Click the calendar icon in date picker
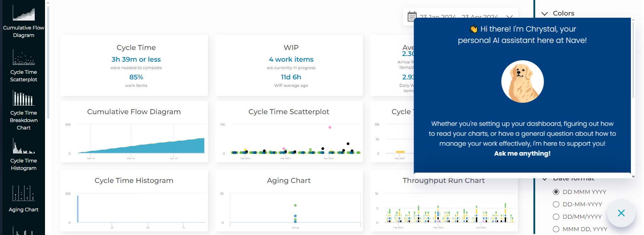This screenshot has width=644, height=235. tap(412, 16)
